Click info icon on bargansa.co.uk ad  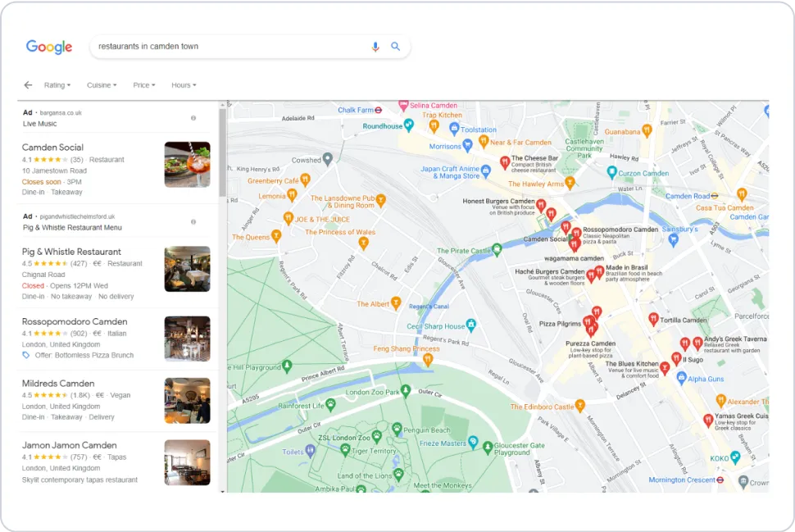[x=193, y=118]
